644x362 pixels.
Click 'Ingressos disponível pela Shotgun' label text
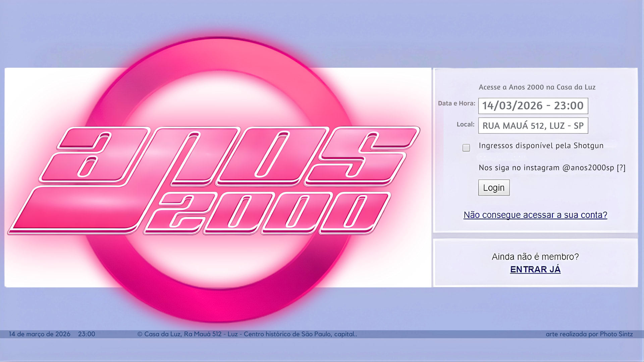pos(541,146)
